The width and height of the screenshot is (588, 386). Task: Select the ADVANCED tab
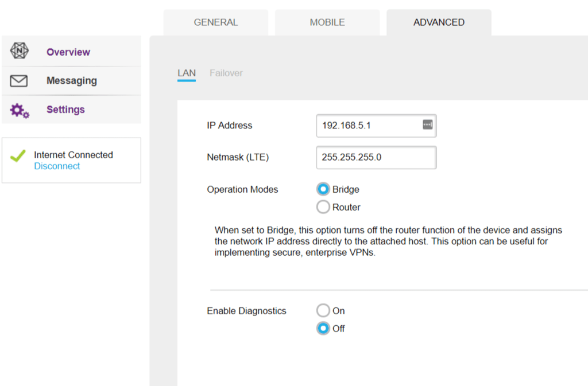click(x=439, y=23)
